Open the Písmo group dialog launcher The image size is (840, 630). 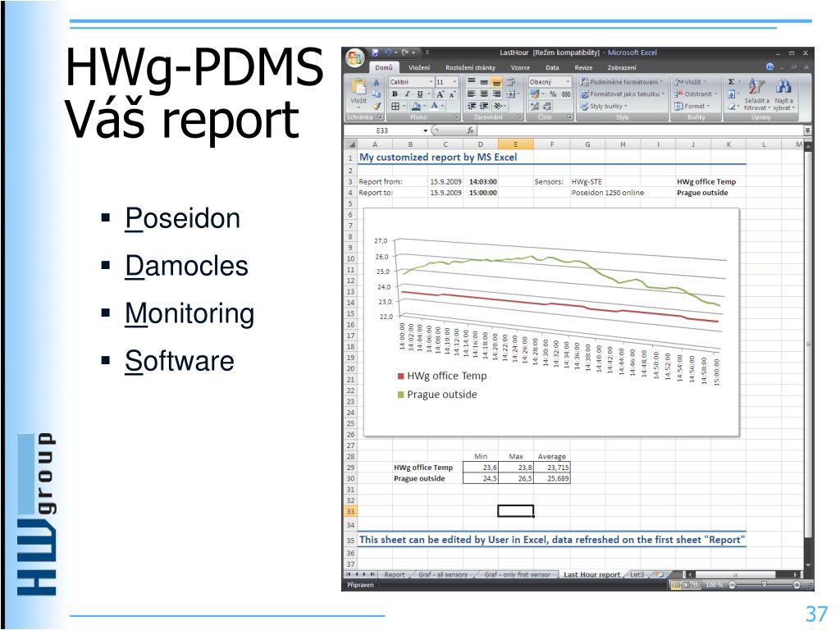(456, 116)
